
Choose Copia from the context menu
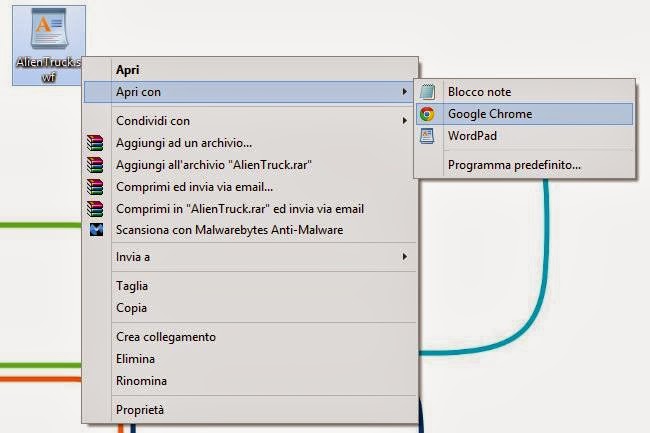[x=250, y=308]
